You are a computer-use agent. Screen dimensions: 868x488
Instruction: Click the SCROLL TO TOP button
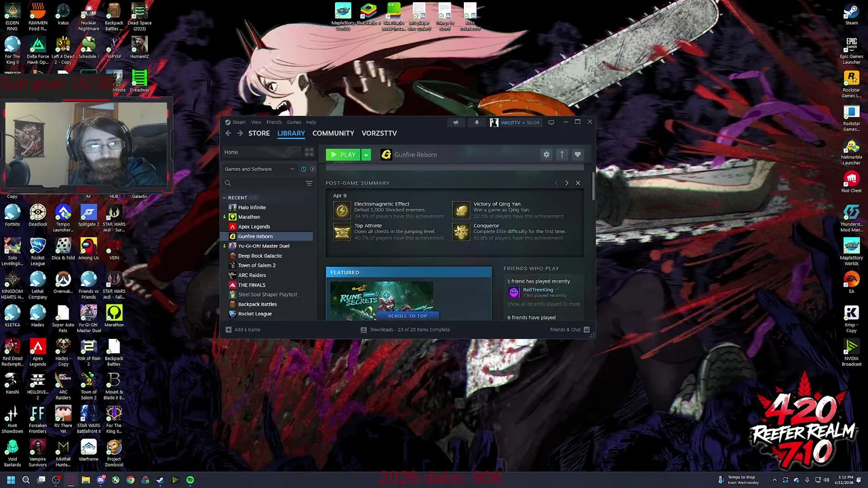(x=408, y=316)
